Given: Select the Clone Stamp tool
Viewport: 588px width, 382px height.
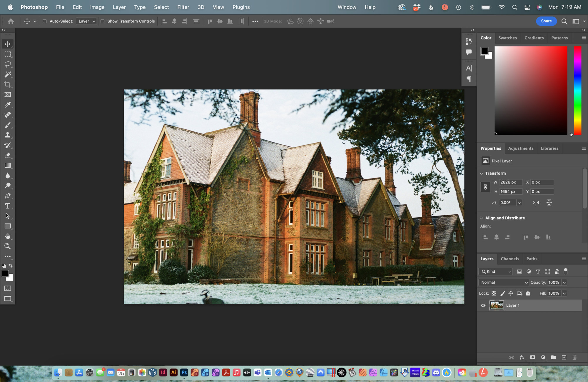Looking at the screenshot, I should (8, 135).
